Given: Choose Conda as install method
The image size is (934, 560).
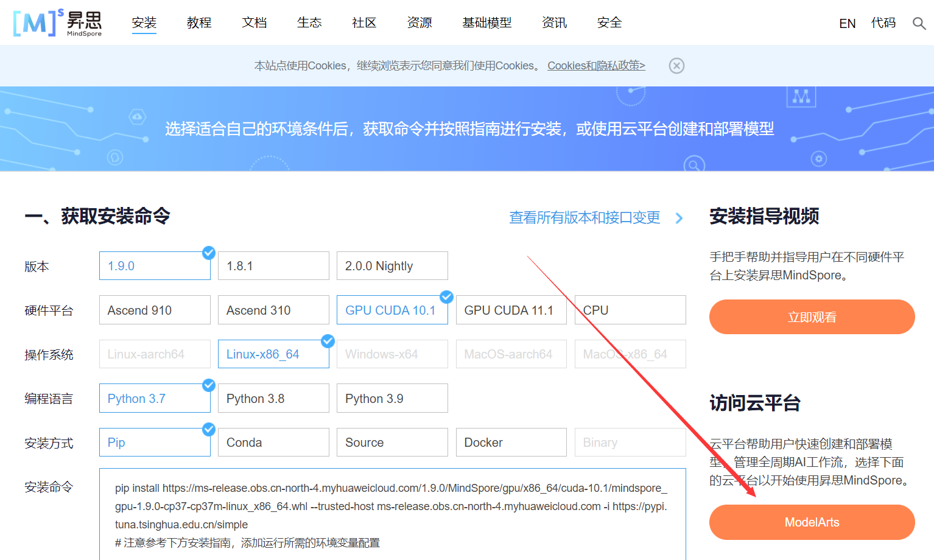Looking at the screenshot, I should pos(273,442).
